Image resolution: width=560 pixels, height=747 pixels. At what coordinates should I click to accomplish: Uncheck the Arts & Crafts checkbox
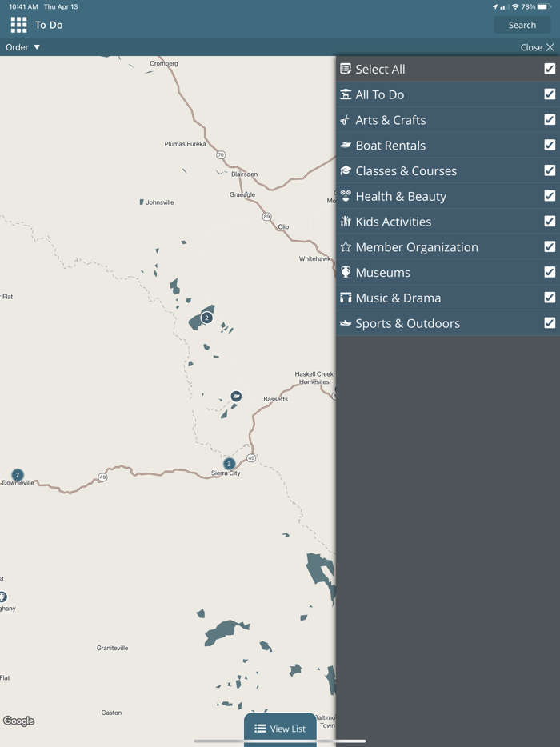point(550,120)
